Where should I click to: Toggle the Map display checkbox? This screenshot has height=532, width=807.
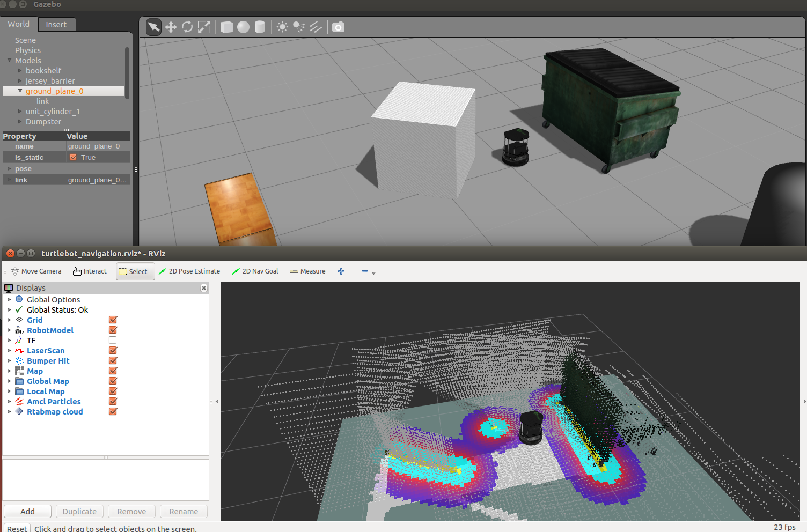[x=113, y=371]
